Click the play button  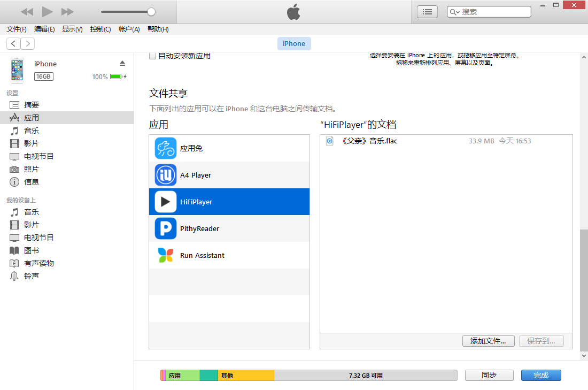pos(47,12)
